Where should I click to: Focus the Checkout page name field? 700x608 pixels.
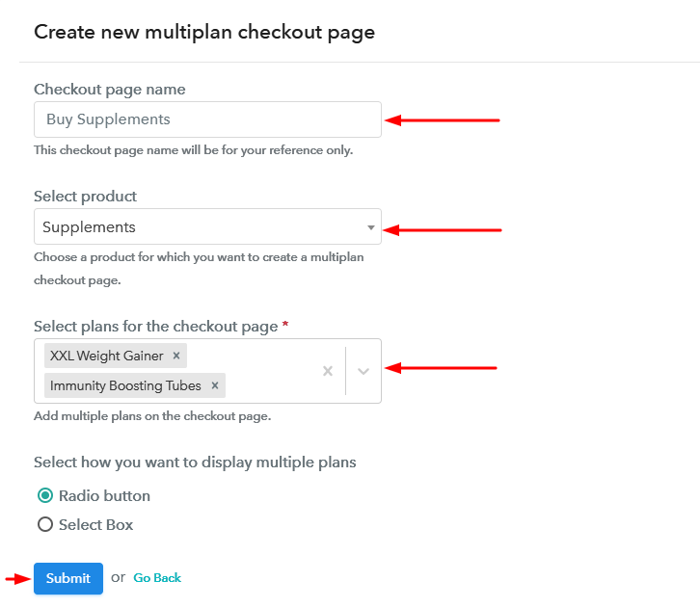207,119
